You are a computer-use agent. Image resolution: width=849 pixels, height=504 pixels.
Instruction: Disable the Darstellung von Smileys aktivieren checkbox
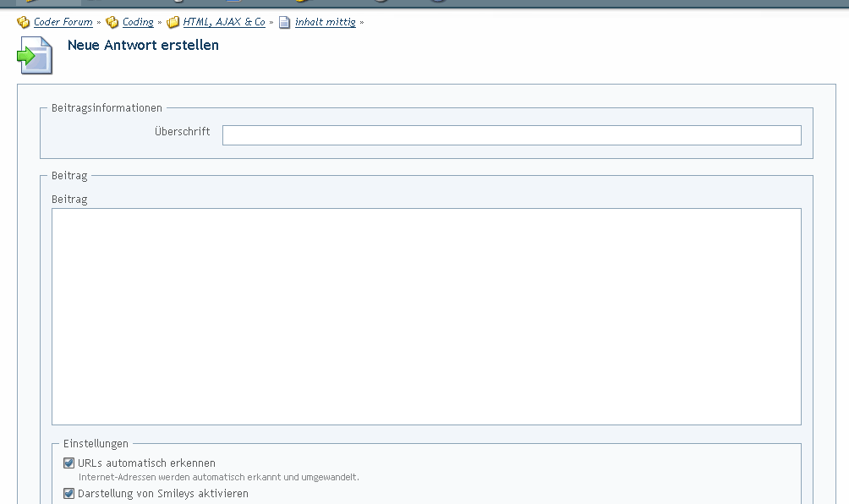[69, 494]
